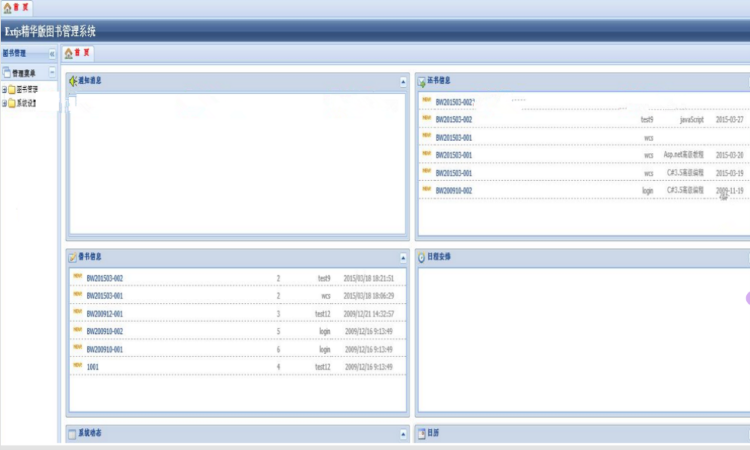Click the speaker icon in 通知消息 panel
The width and height of the screenshot is (750, 450).
coord(73,81)
